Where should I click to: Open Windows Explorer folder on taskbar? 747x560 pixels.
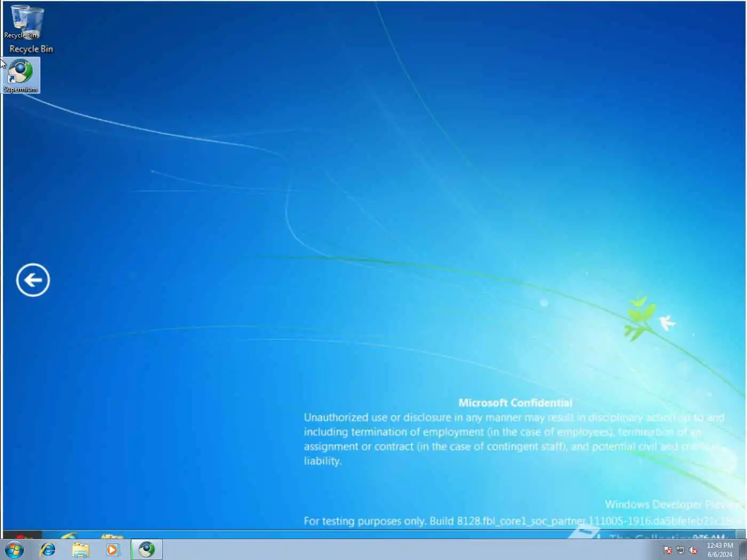[81, 549]
